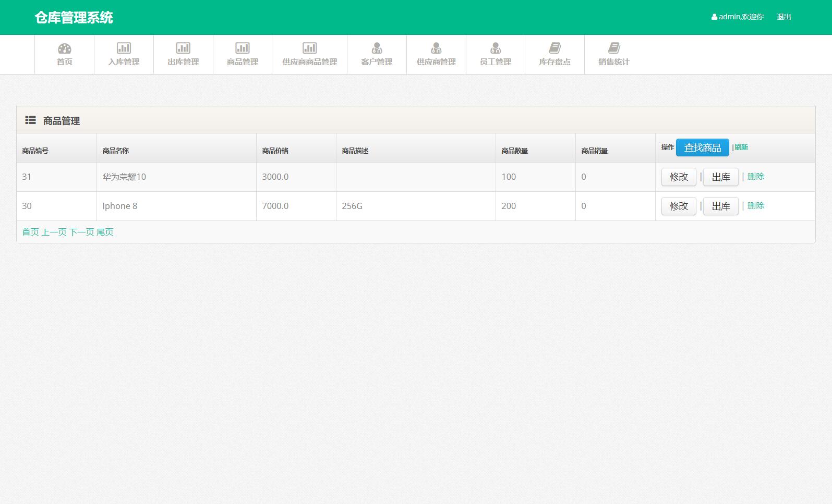Screen dimensions: 832x504
Task: Open the 首页 menu label
Action: pyautogui.click(x=64, y=62)
